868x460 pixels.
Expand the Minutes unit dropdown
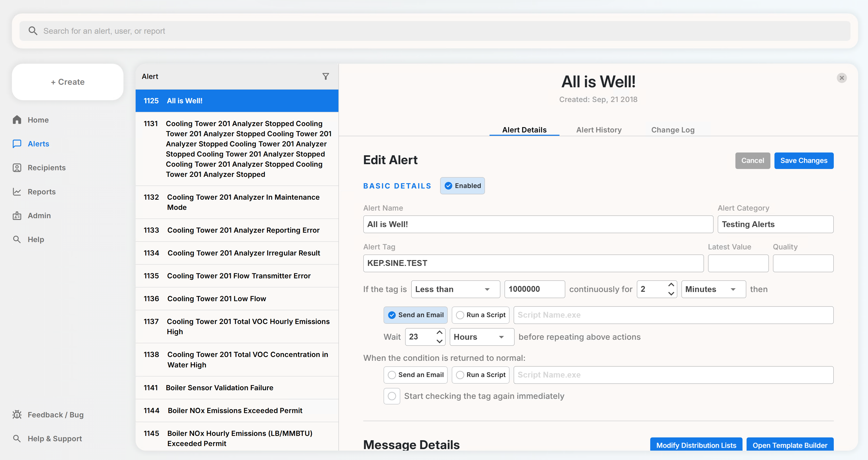tap(713, 289)
